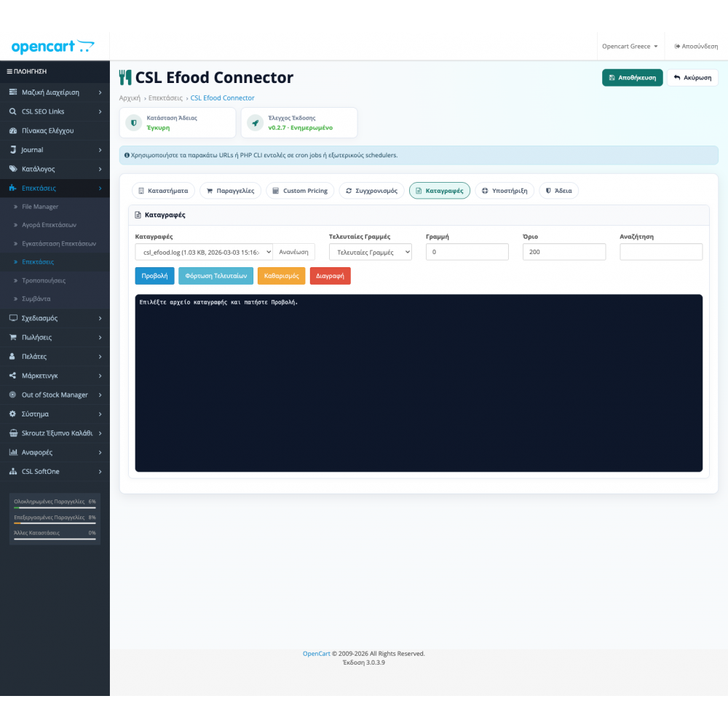Click the CSL SEO Links magnifier icon
The width and height of the screenshot is (728, 728).
(x=13, y=111)
